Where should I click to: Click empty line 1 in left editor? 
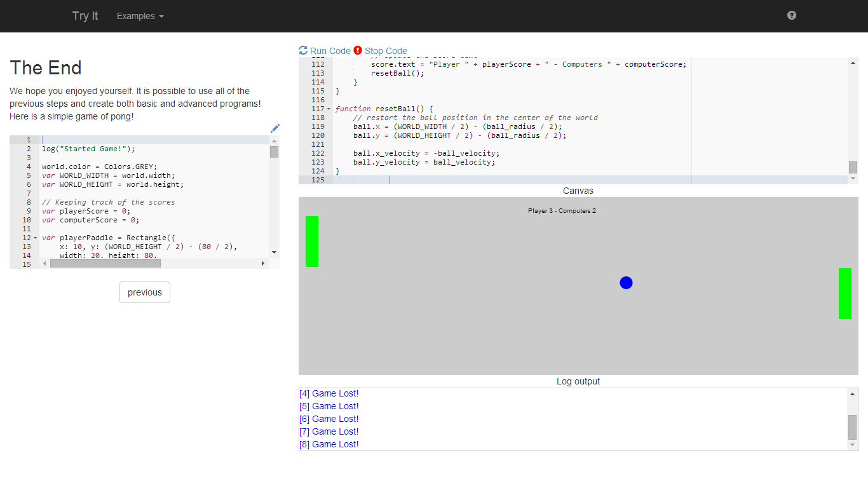pos(155,140)
